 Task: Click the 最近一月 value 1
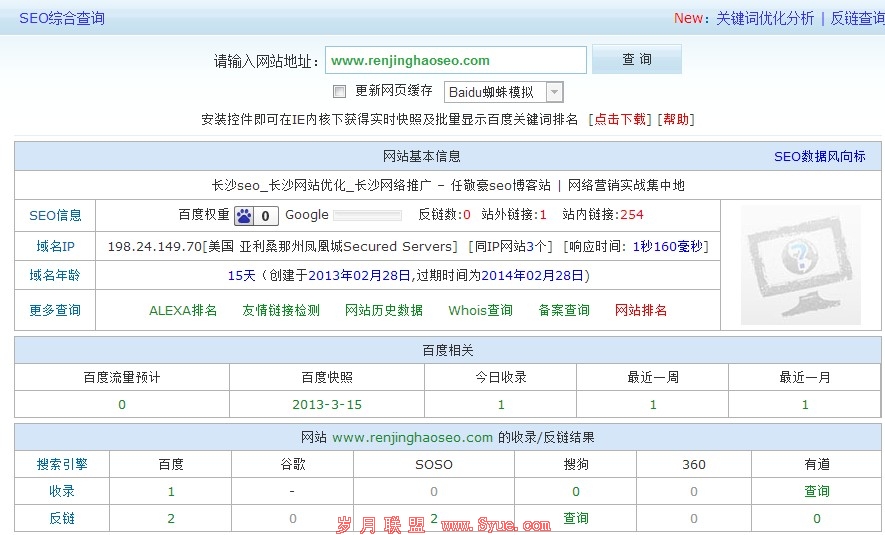[x=805, y=405]
